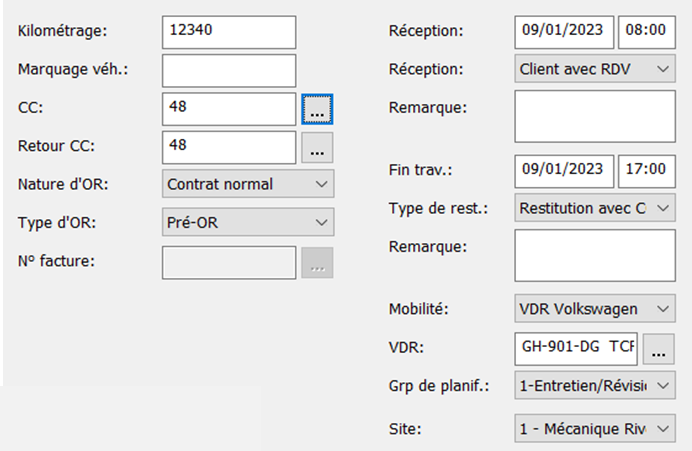Click the Fin trav. date field
Screen dimensions: 692x451
click(564, 171)
